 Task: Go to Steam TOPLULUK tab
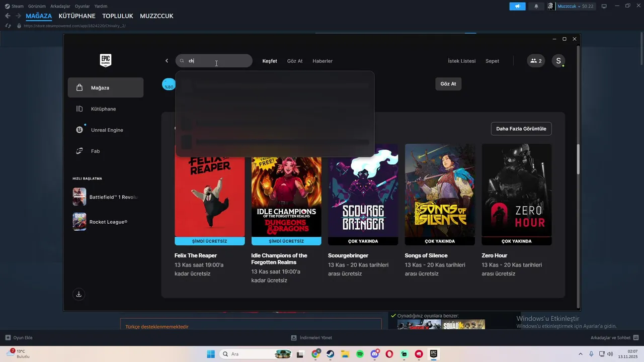(x=118, y=16)
